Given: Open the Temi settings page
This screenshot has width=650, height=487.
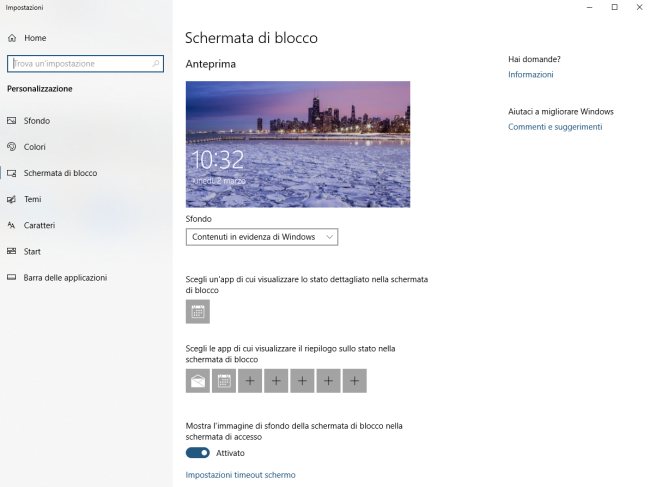Looking at the screenshot, I should pyautogui.click(x=33, y=199).
